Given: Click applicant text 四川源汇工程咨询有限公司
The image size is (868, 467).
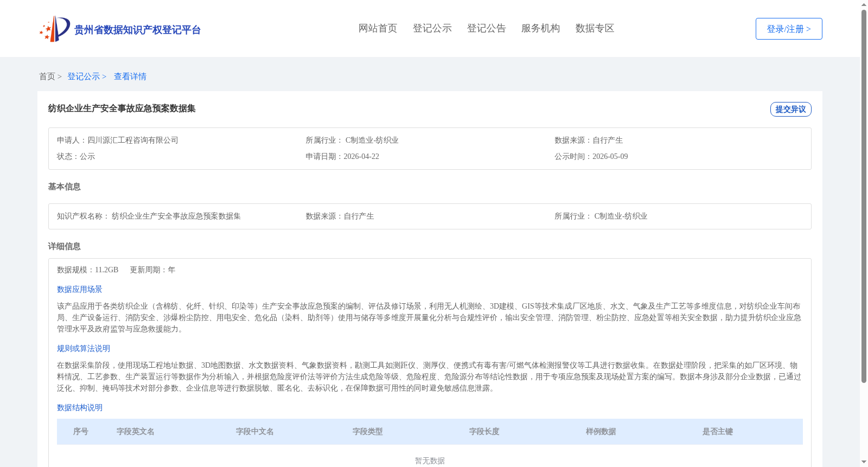Looking at the screenshot, I should click(133, 140).
